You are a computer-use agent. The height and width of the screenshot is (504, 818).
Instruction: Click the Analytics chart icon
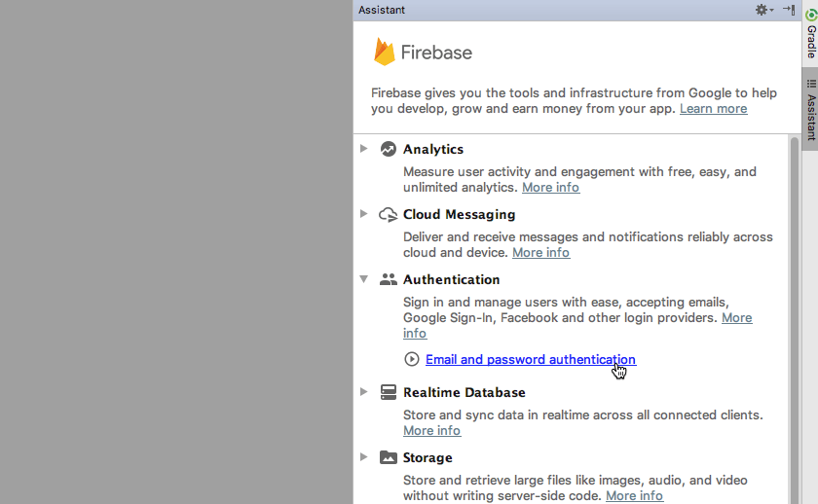coord(388,149)
